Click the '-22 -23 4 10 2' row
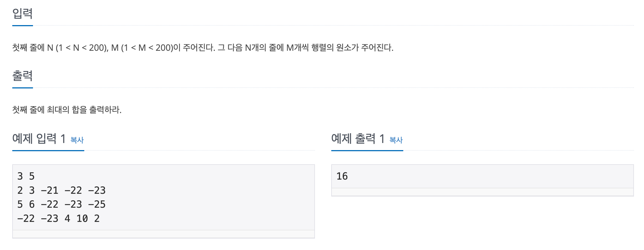 coord(58,219)
